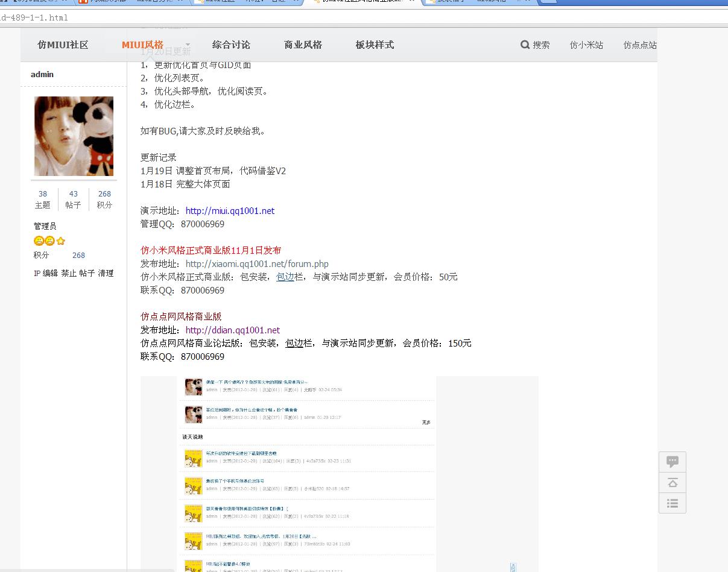728x572 pixels.
Task: Click the browser address bar URL field
Action: (x=362, y=17)
